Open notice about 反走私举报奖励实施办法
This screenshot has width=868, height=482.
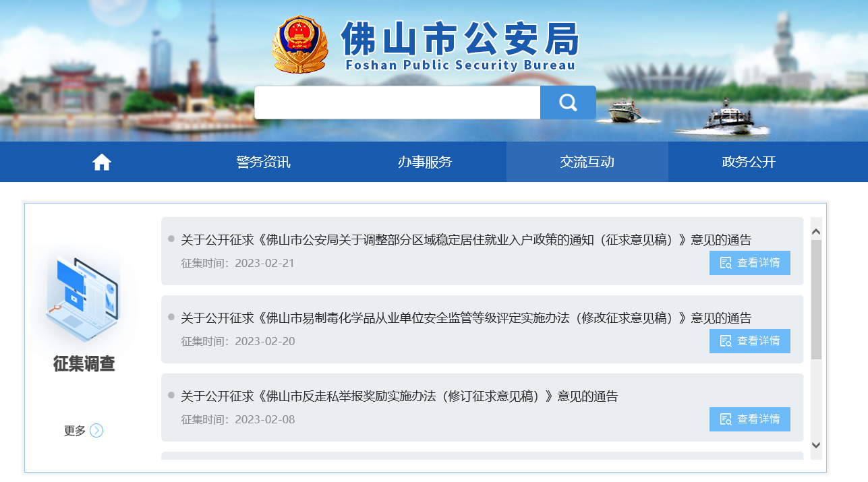[x=399, y=396]
